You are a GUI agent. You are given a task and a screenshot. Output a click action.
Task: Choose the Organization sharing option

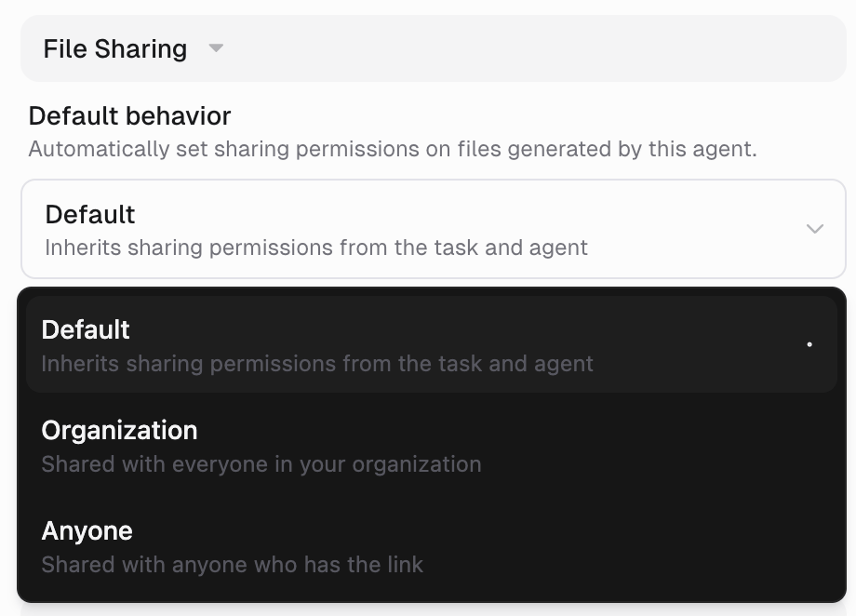coord(432,446)
